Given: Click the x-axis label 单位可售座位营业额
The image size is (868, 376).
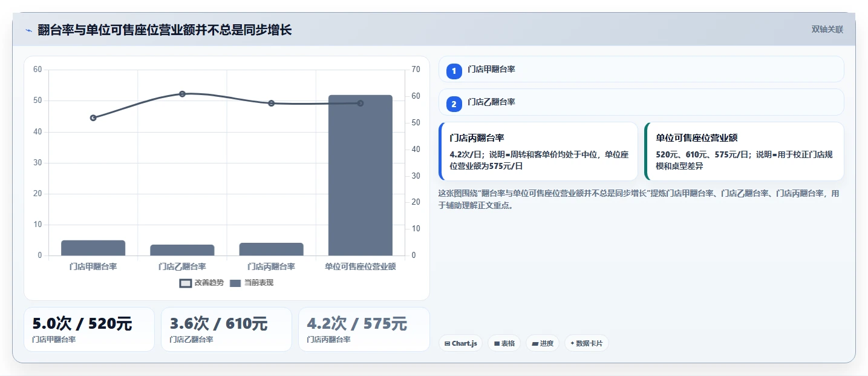Looking at the screenshot, I should pos(361,266).
